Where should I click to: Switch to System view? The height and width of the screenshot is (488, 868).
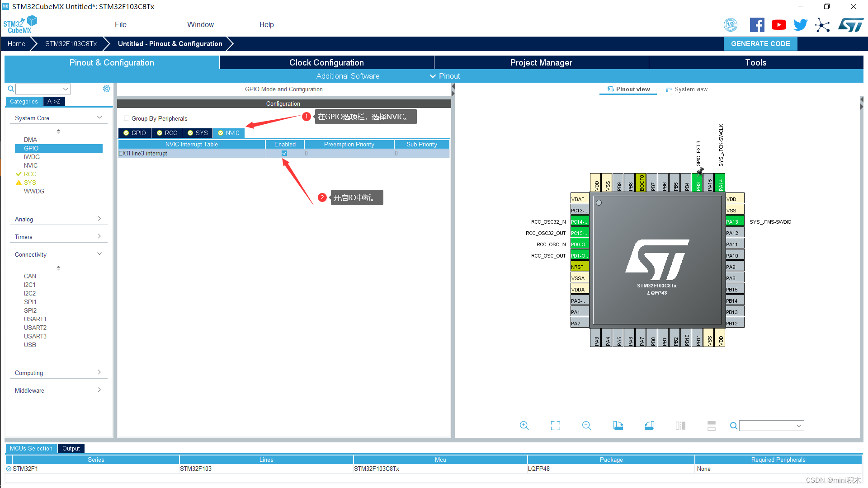687,89
